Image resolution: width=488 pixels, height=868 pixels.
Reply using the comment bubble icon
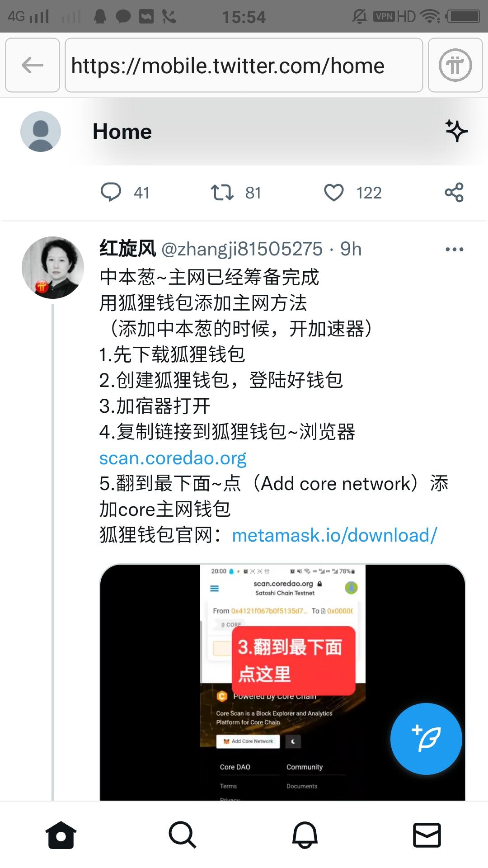111,192
